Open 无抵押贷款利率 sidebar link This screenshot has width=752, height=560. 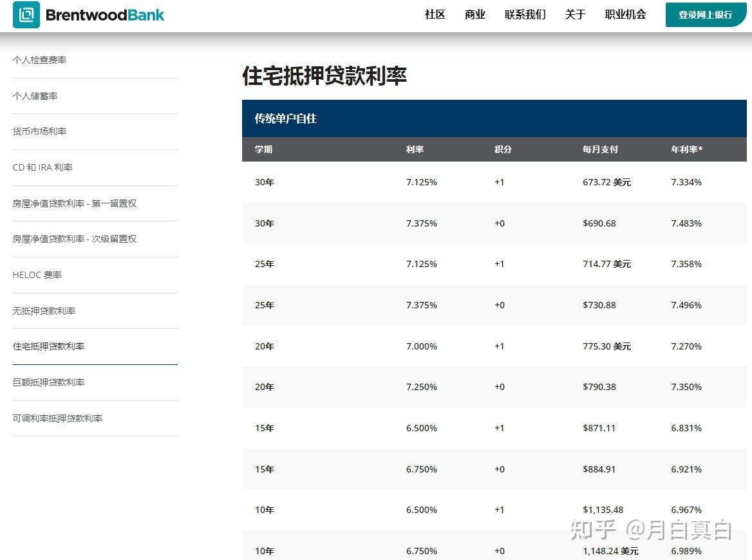click(44, 311)
